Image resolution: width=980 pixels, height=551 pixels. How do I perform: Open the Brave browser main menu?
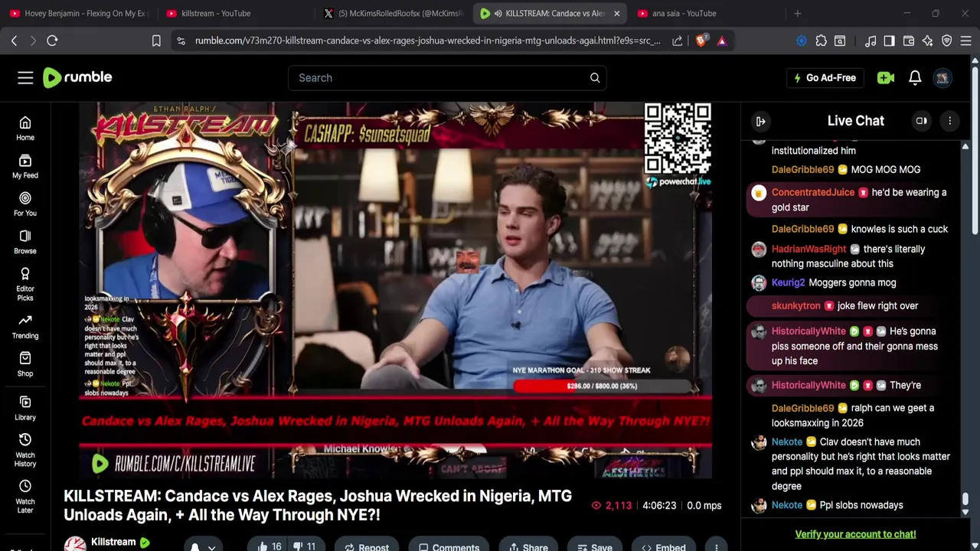[966, 41]
